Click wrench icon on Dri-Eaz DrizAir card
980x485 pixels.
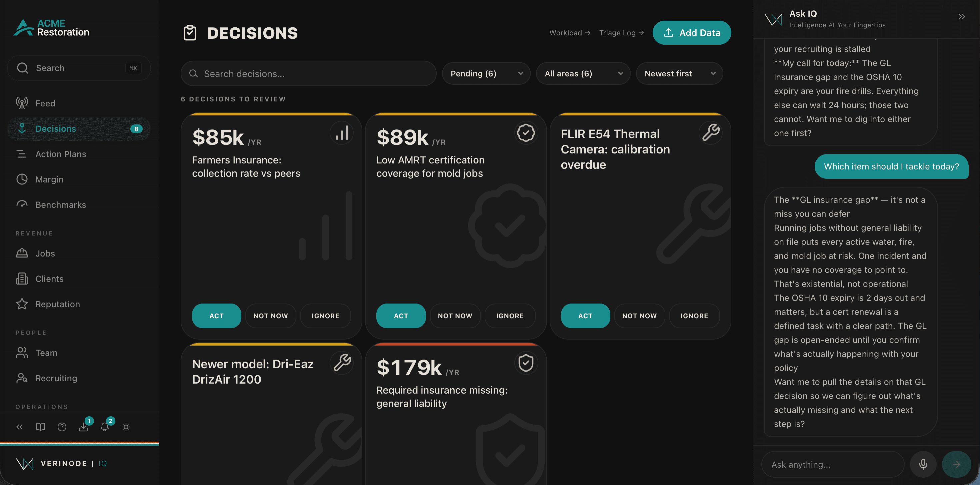point(342,363)
